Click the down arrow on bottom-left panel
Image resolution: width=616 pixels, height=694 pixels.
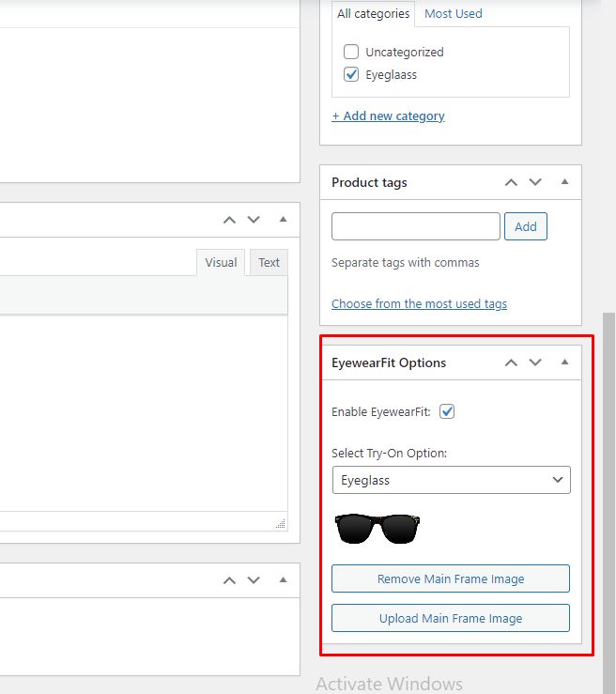254,580
